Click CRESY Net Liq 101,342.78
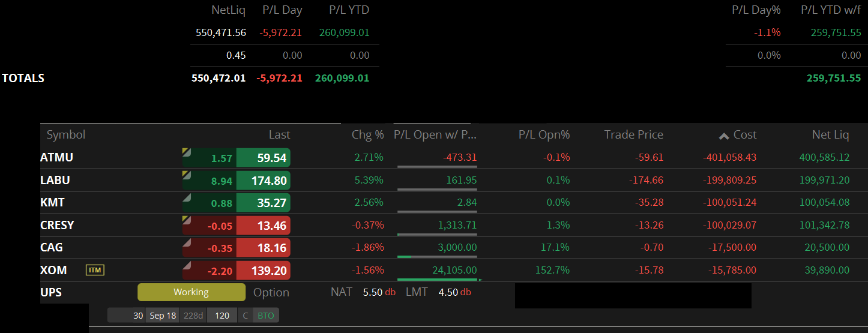 (824, 225)
